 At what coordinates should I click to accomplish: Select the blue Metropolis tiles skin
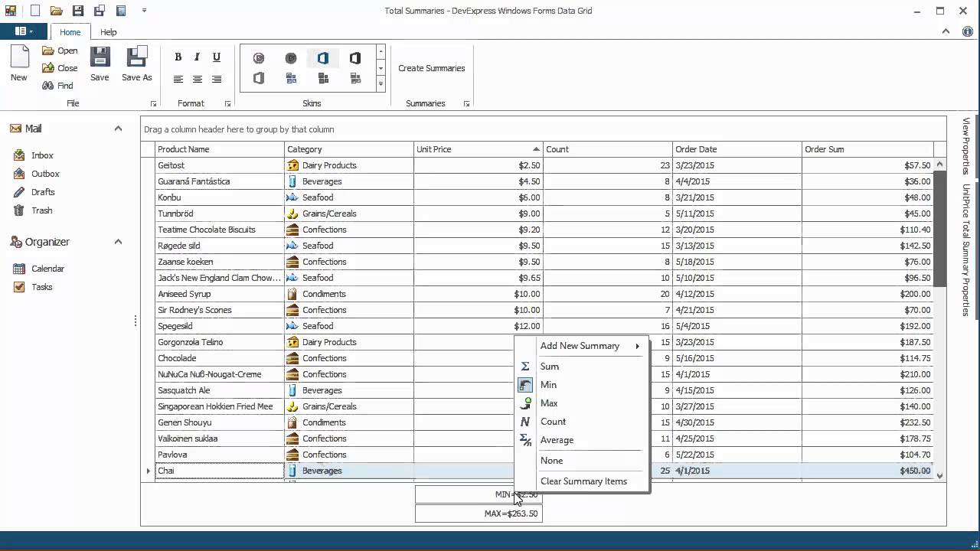(291, 78)
